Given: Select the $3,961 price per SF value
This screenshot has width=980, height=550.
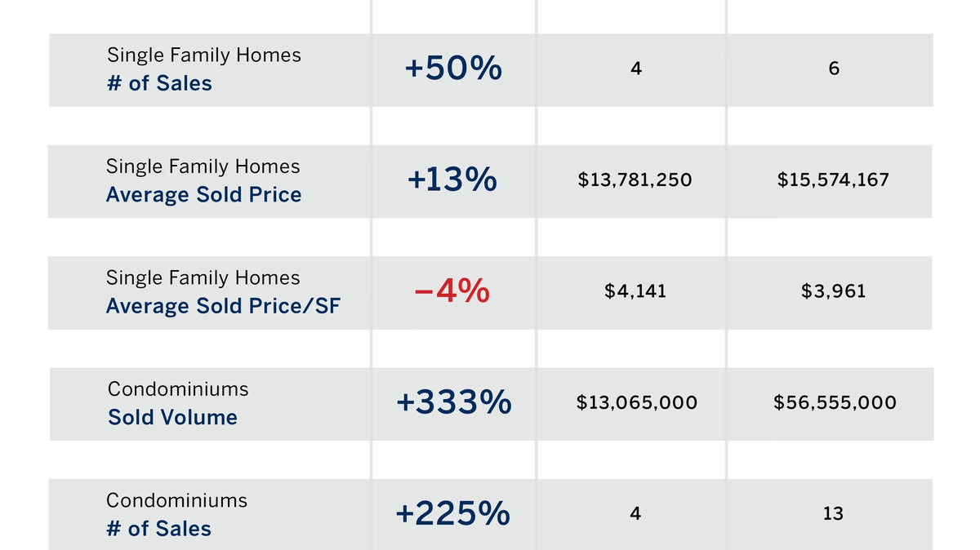Looking at the screenshot, I should click(833, 291).
